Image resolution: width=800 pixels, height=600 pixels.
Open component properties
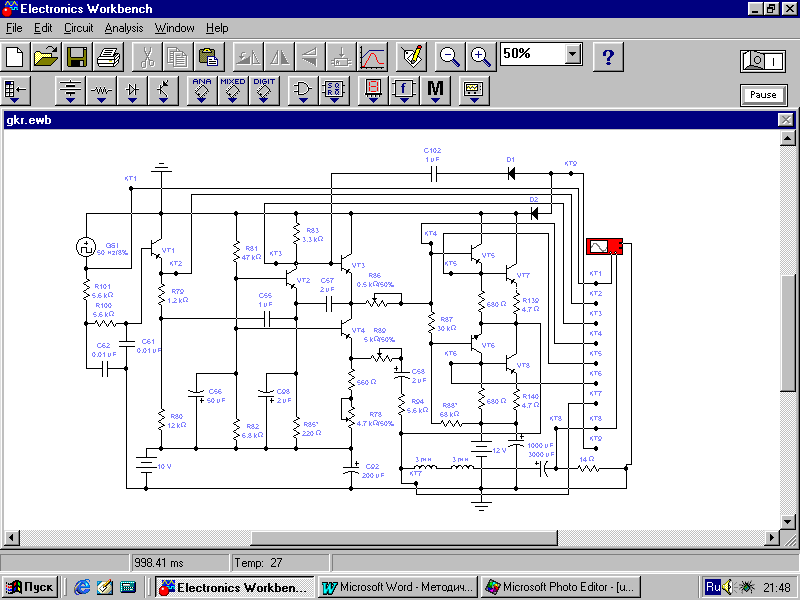(411, 56)
